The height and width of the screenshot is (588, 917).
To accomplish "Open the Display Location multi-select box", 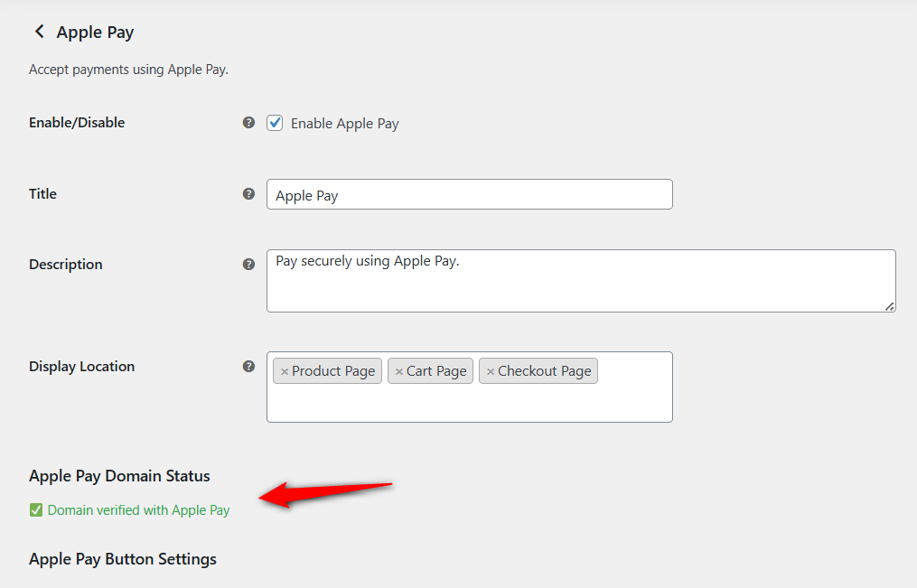I will pos(470,387).
